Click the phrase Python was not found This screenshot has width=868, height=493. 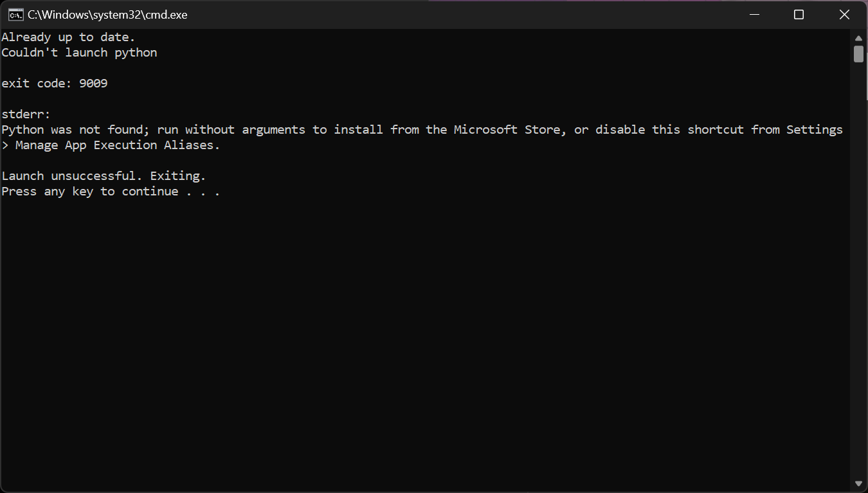(x=71, y=129)
